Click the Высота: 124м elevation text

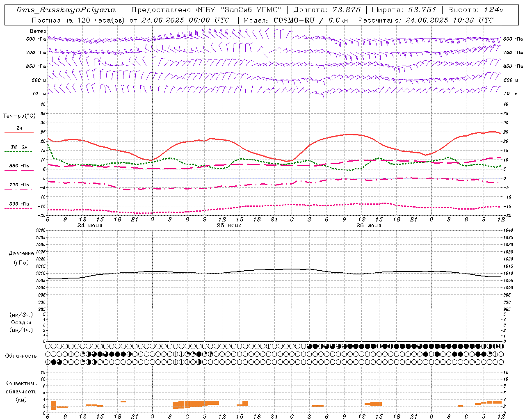(x=476, y=10)
